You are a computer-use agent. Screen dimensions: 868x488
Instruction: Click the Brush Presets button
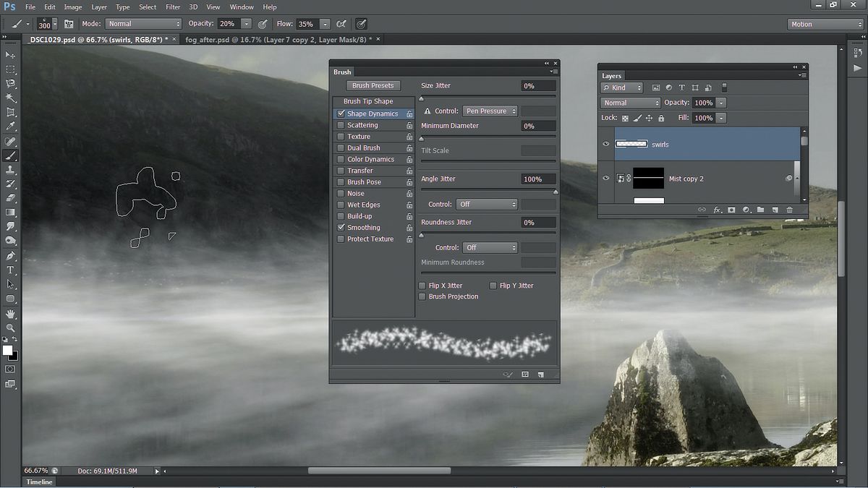373,85
